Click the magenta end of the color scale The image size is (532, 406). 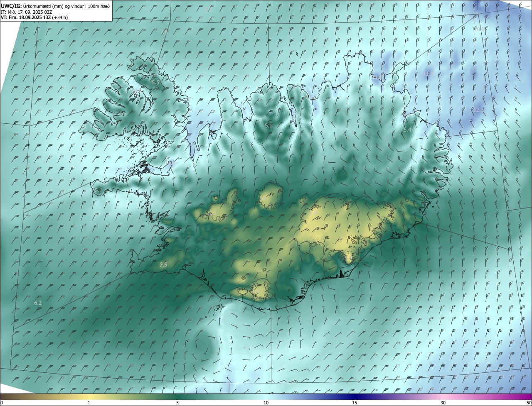pyautogui.click(x=524, y=396)
